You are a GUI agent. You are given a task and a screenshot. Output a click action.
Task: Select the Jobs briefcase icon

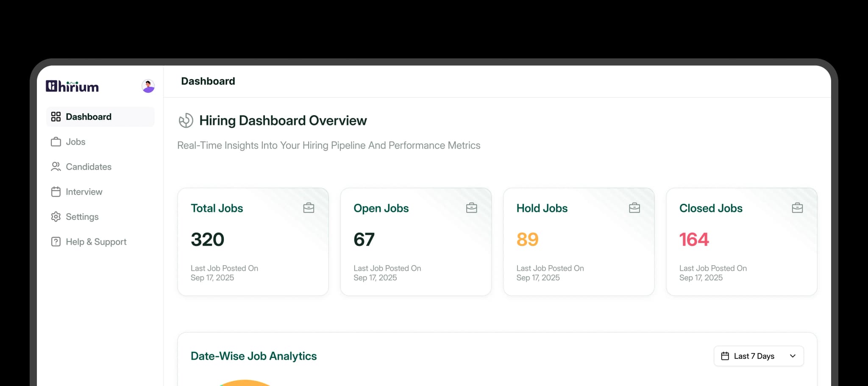56,142
